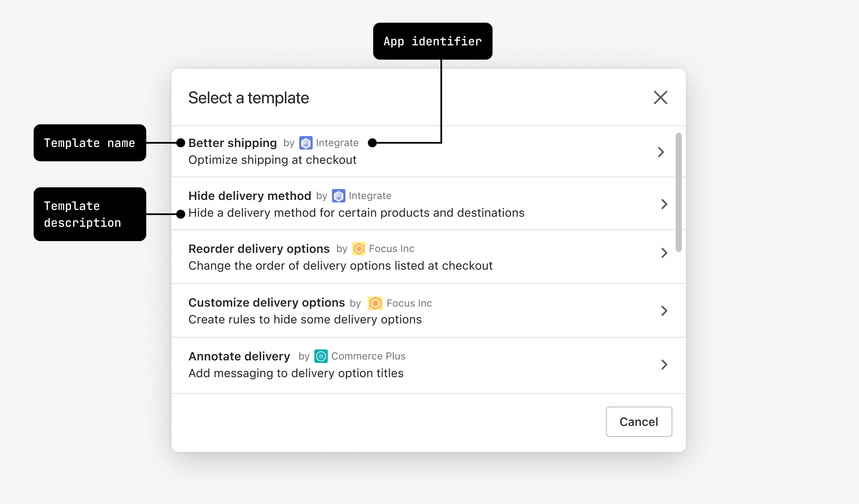This screenshot has width=859, height=504.
Task: Click the description 'Optimize shipping at checkout'
Action: click(x=272, y=160)
